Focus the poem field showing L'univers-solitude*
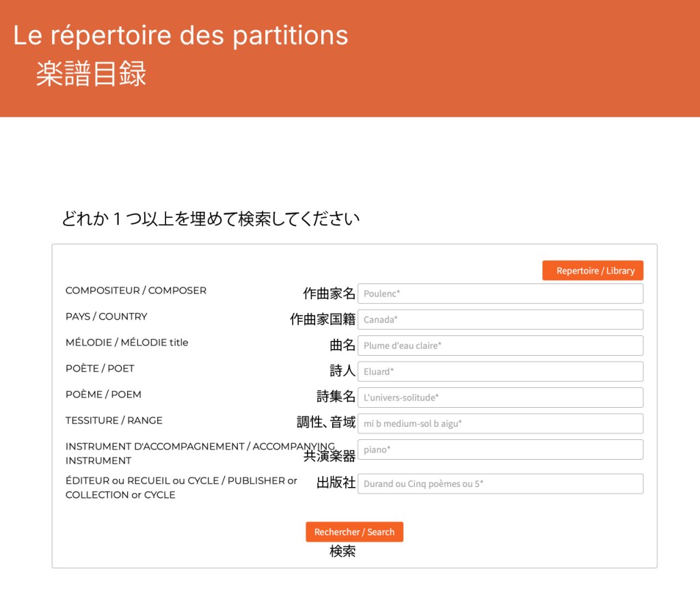 tap(500, 398)
